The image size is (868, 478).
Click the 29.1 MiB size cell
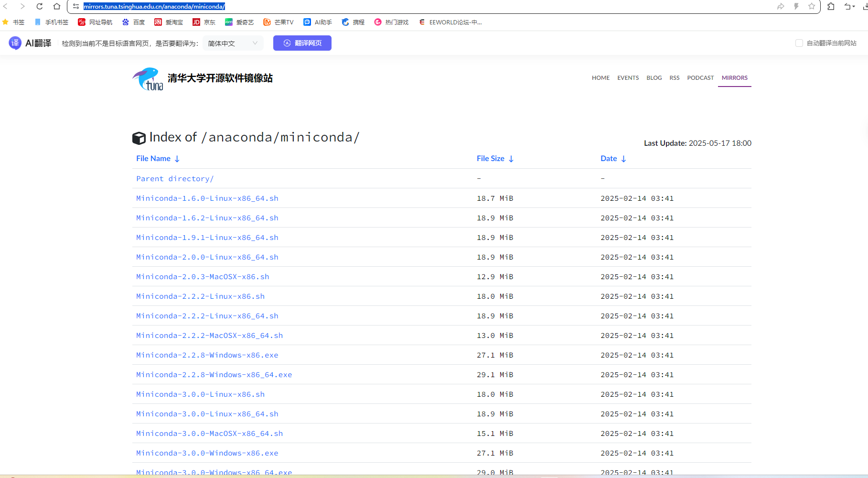pyautogui.click(x=495, y=375)
